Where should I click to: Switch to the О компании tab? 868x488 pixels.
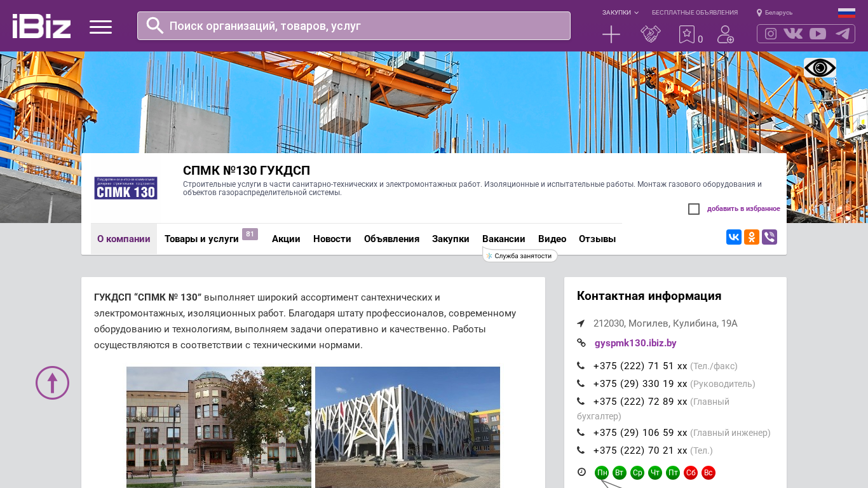pyautogui.click(x=124, y=239)
